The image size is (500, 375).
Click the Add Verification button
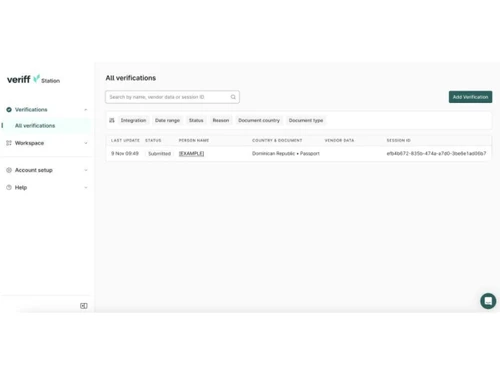470,97
